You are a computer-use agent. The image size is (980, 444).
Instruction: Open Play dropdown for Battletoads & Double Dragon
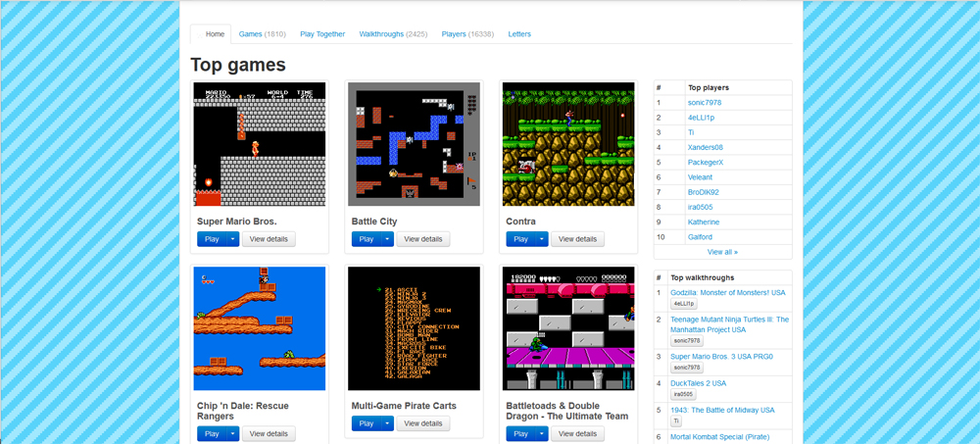coord(541,433)
